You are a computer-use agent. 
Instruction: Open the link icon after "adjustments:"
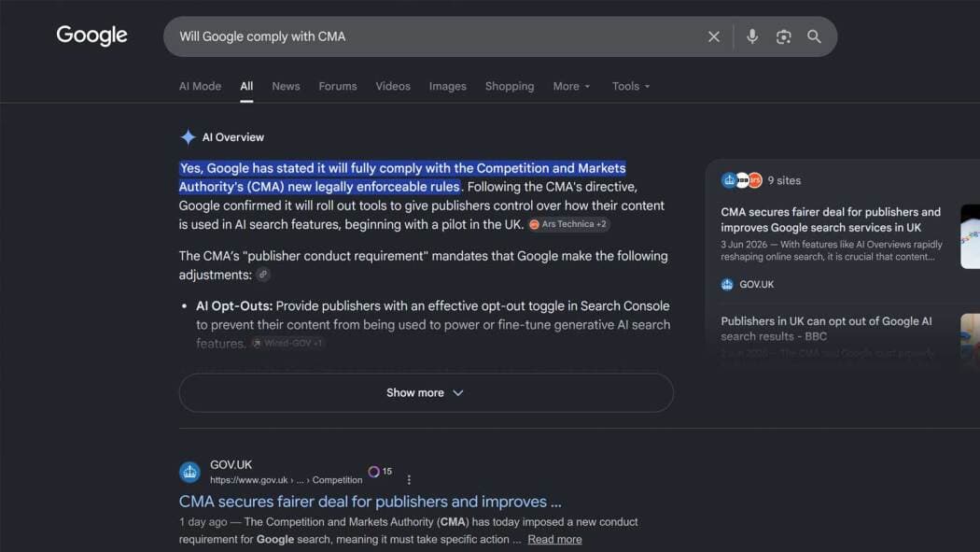[x=263, y=275]
